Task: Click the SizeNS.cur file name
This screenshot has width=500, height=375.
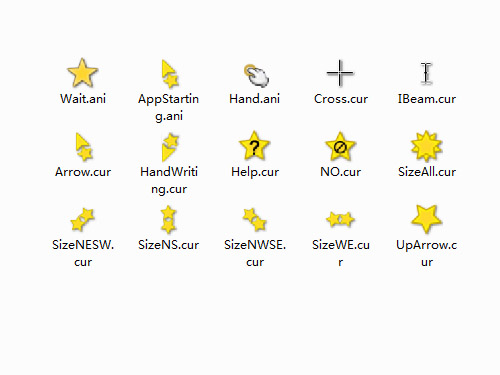Action: [x=169, y=245]
